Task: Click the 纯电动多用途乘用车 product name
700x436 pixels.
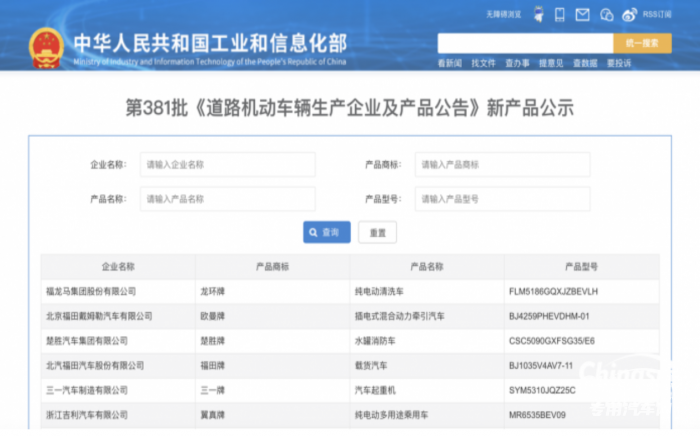Action: (392, 415)
